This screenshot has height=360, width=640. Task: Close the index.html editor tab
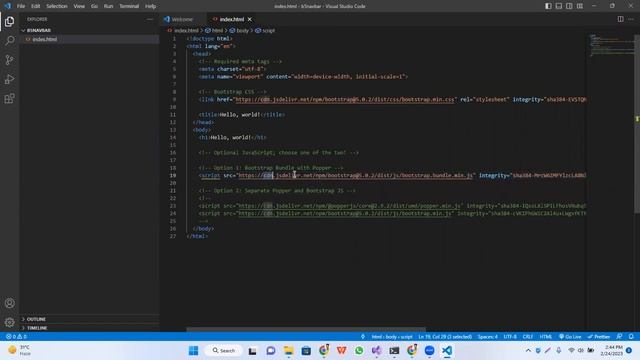click(x=249, y=19)
